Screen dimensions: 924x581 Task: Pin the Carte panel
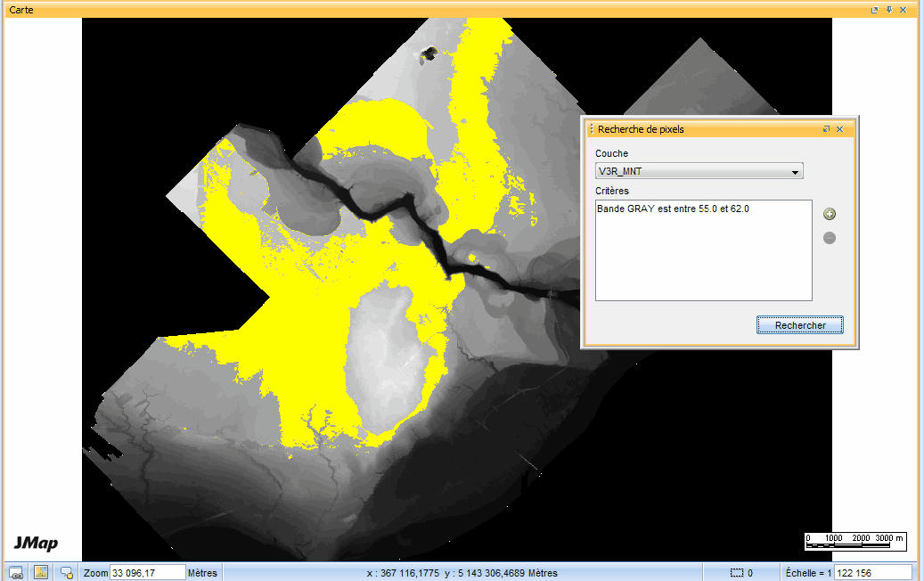(888, 9)
